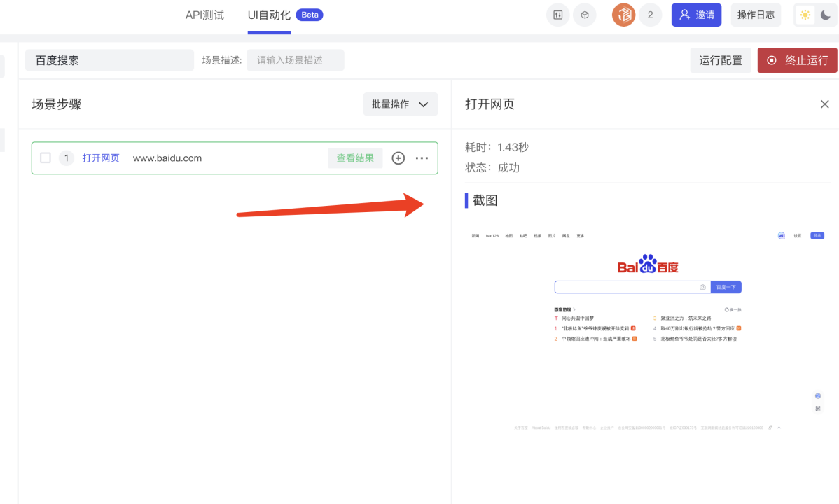Open the three-dot more menu for step 1
Screen dimensions: 839x504
422,157
